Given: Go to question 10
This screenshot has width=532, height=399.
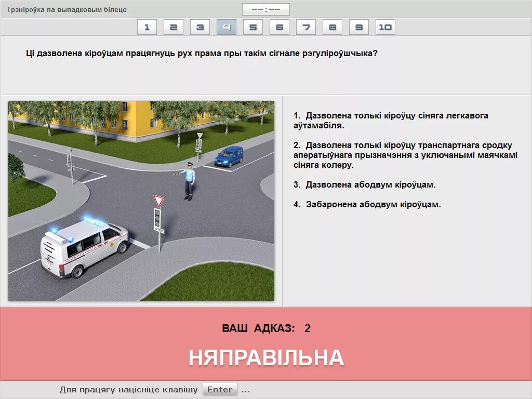Looking at the screenshot, I should pyautogui.click(x=385, y=27).
